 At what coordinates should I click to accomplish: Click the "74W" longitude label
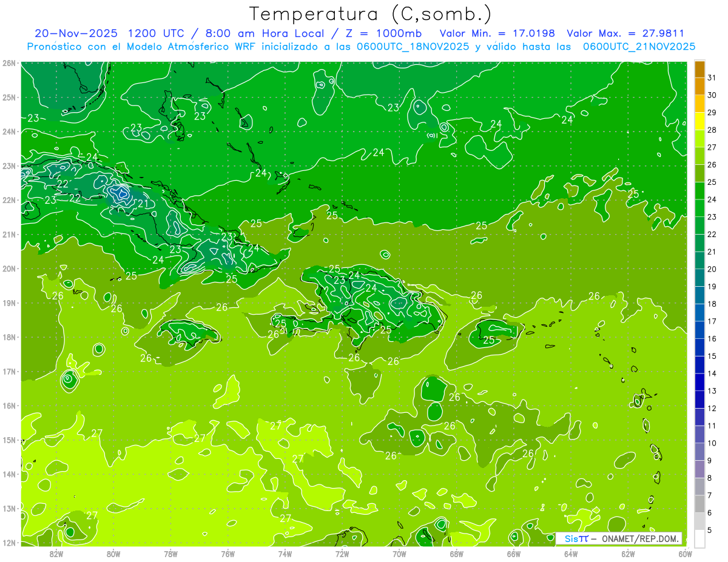[285, 553]
